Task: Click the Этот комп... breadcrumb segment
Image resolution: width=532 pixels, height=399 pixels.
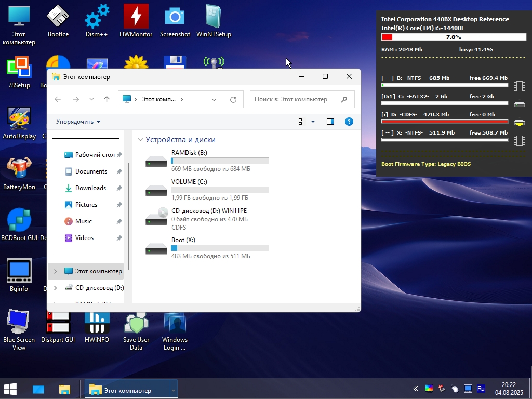Action: (x=158, y=99)
